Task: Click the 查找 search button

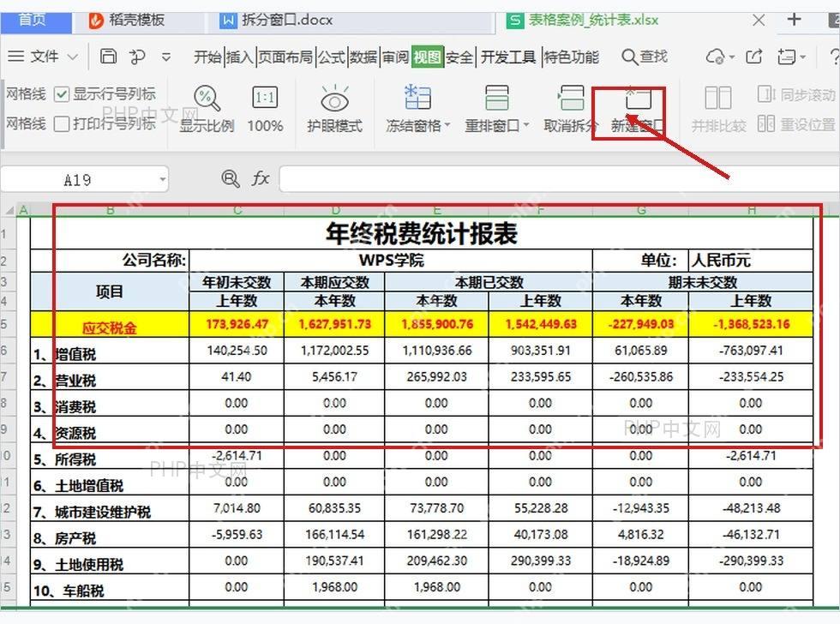Action: (x=645, y=57)
